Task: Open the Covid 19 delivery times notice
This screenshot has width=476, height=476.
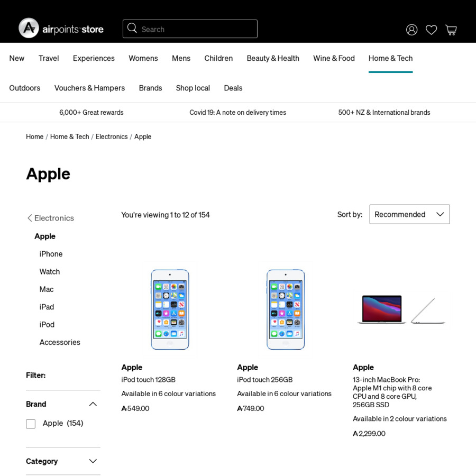Action: pos(238,112)
